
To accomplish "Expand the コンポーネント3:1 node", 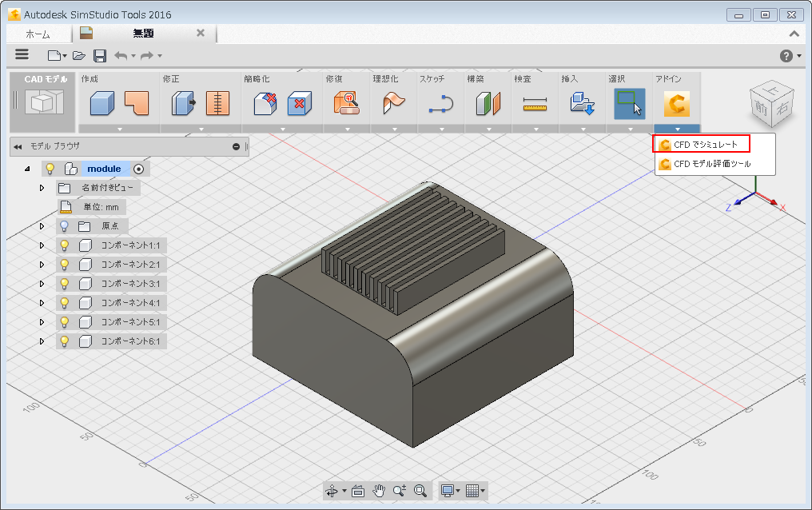I will [x=42, y=284].
